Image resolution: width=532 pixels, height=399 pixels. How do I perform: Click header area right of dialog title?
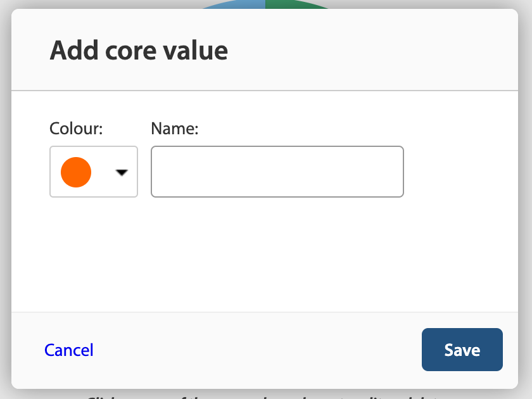click(373, 50)
